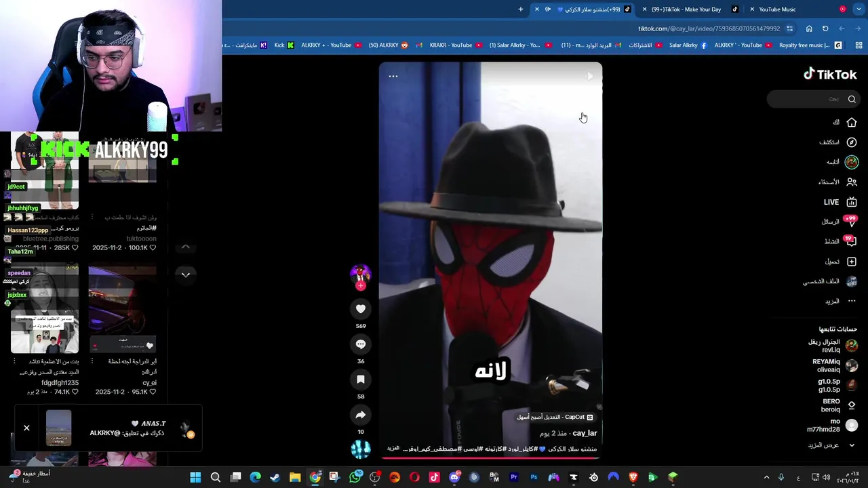Image resolution: width=868 pixels, height=488 pixels.
Task: Click the Upload plus icon in sidebar
Action: pos(852,262)
